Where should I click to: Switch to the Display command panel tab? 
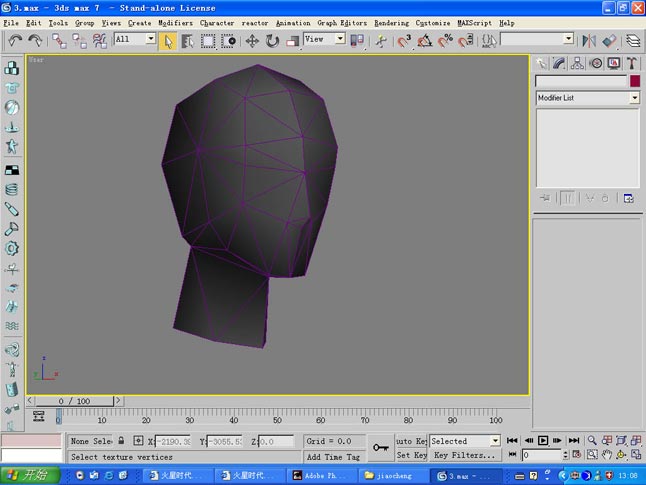coord(614,63)
